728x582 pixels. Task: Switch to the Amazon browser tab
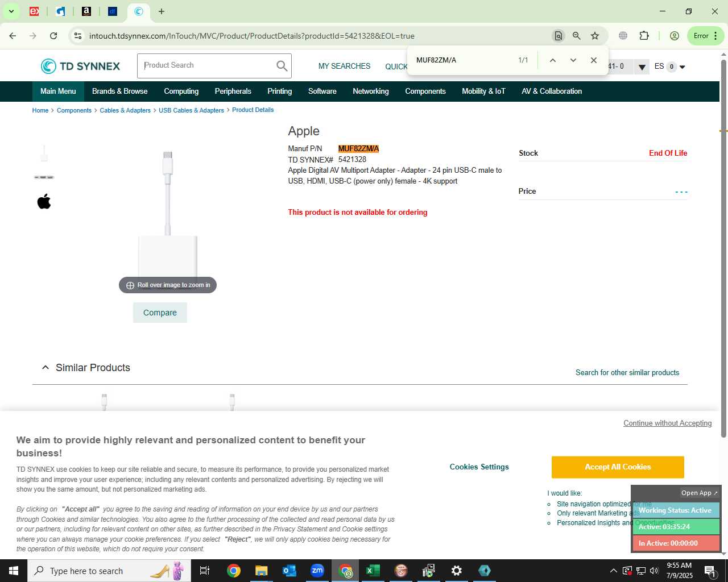86,11
